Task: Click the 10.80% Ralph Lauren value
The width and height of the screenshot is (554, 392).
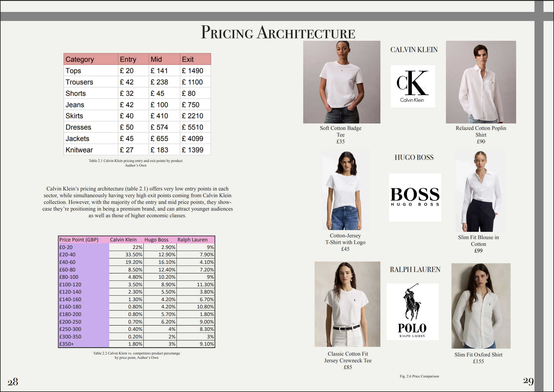Action: (x=205, y=307)
